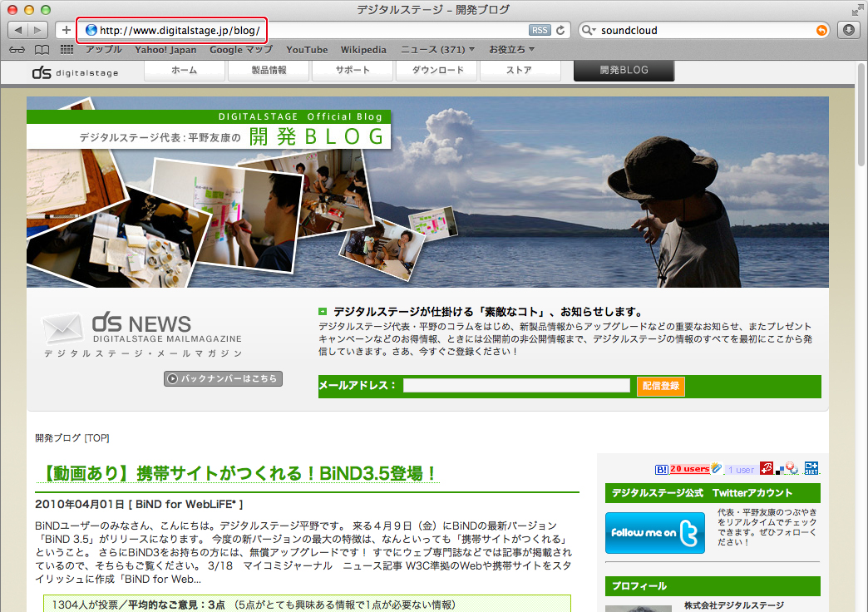868x612 pixels.
Task: Click the search magnifier icon
Action: click(588, 30)
